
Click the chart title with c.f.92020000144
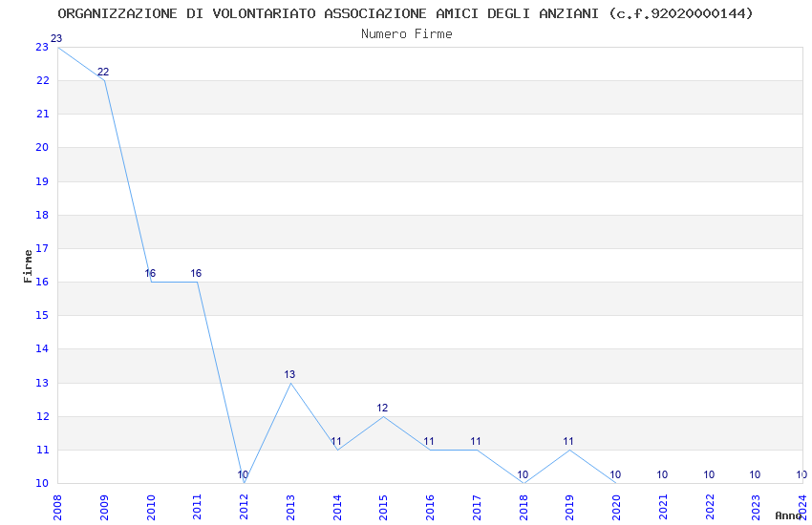405,13
